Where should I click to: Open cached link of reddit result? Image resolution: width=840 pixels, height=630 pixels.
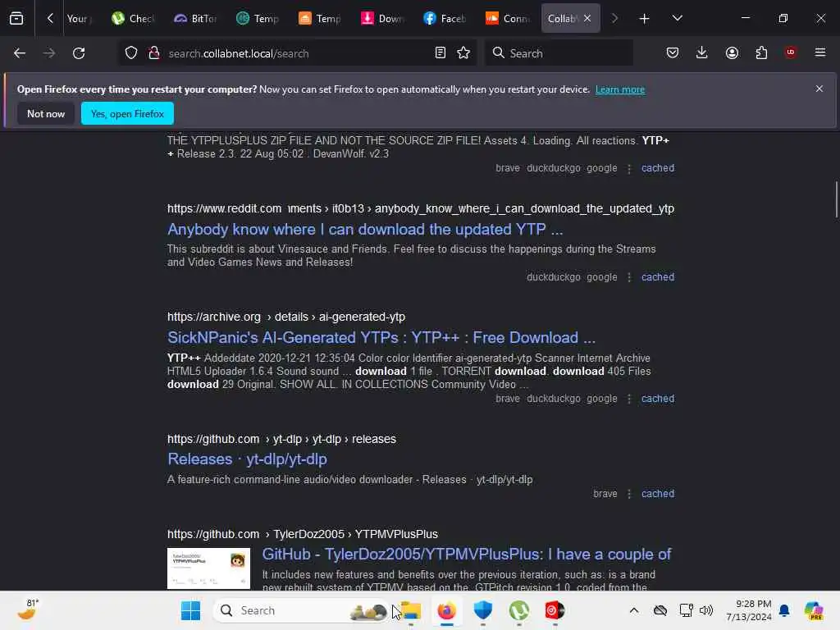pos(657,277)
